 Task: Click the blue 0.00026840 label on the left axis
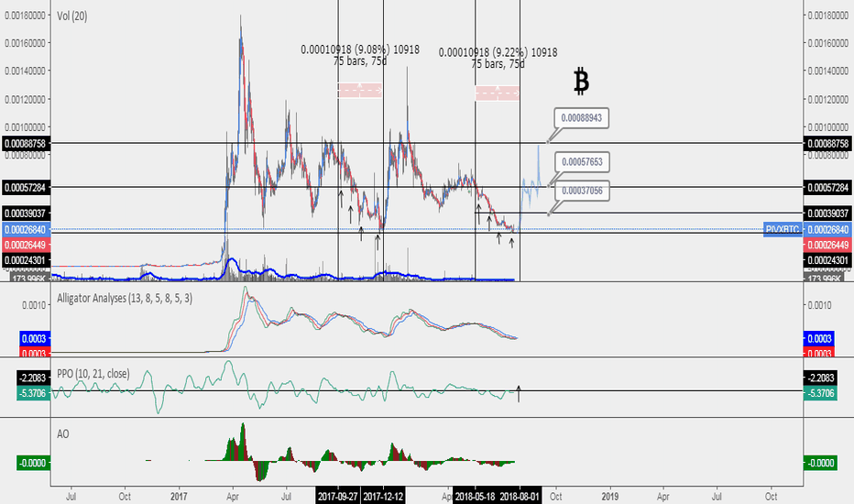pos(25,230)
